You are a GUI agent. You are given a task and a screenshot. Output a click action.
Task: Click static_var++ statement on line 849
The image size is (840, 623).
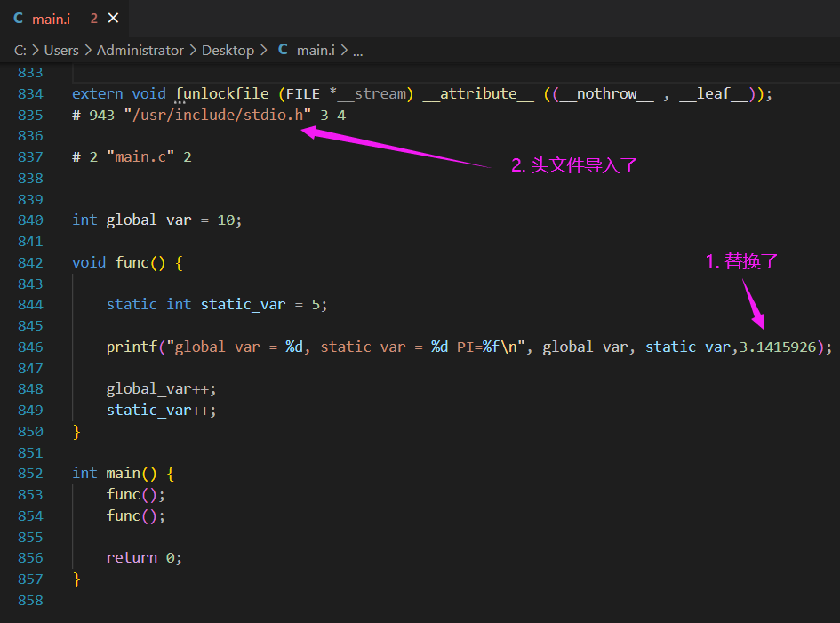pos(161,411)
